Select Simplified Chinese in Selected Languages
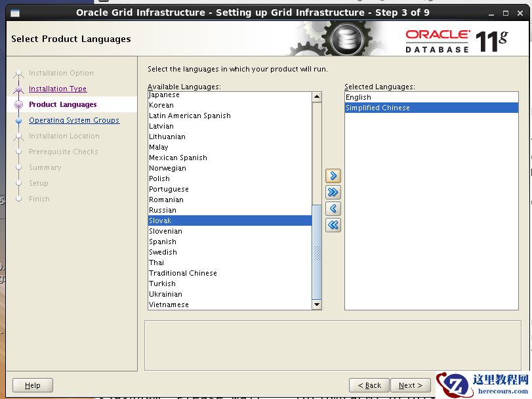This screenshot has width=532, height=399. (x=431, y=108)
